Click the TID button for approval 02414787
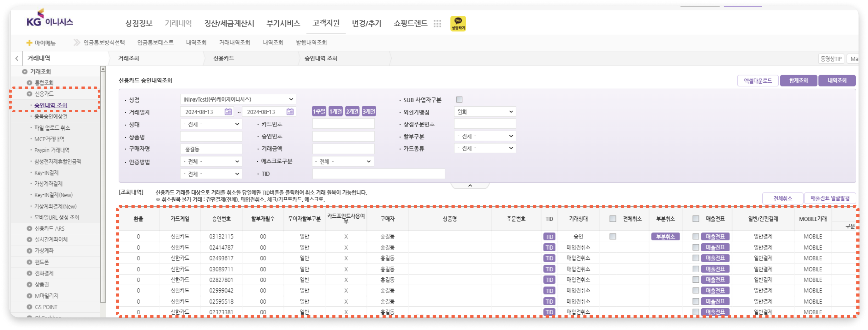This screenshot has height=330, width=868. tap(549, 247)
